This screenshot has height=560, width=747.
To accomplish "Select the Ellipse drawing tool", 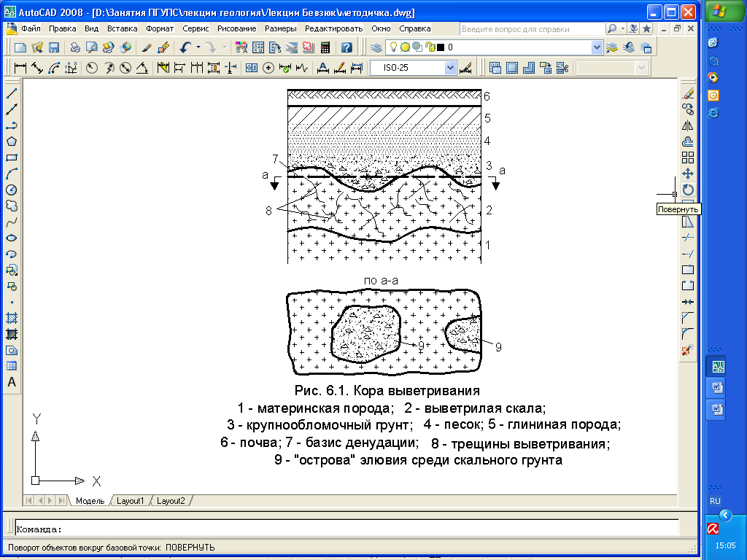I will tap(12, 238).
